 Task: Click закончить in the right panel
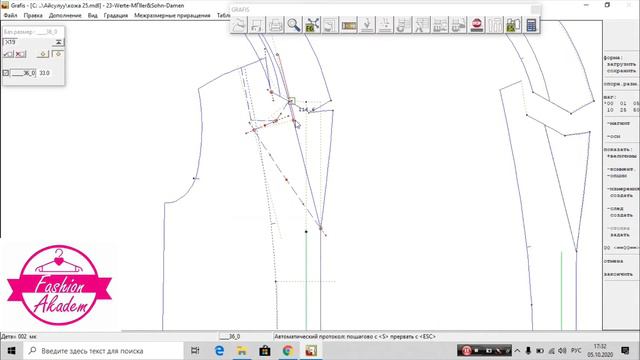(618, 274)
